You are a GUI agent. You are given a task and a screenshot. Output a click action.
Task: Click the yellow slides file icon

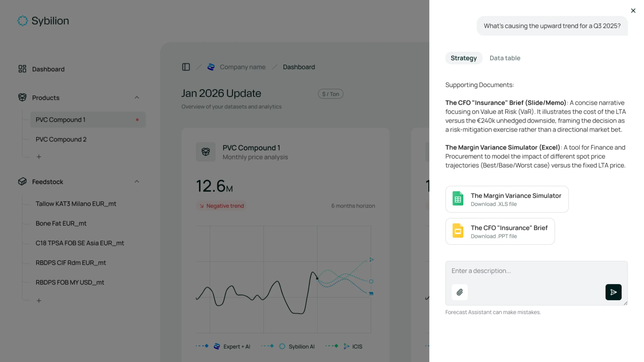coord(458,231)
